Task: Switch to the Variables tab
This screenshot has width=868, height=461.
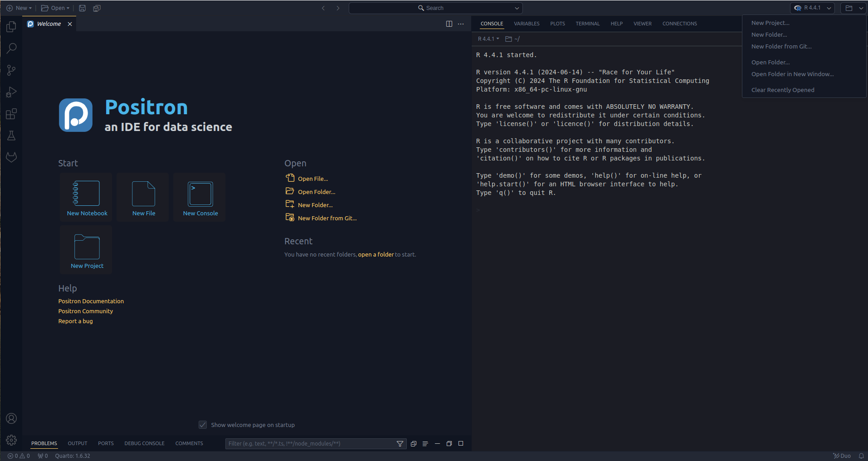Action: [527, 24]
